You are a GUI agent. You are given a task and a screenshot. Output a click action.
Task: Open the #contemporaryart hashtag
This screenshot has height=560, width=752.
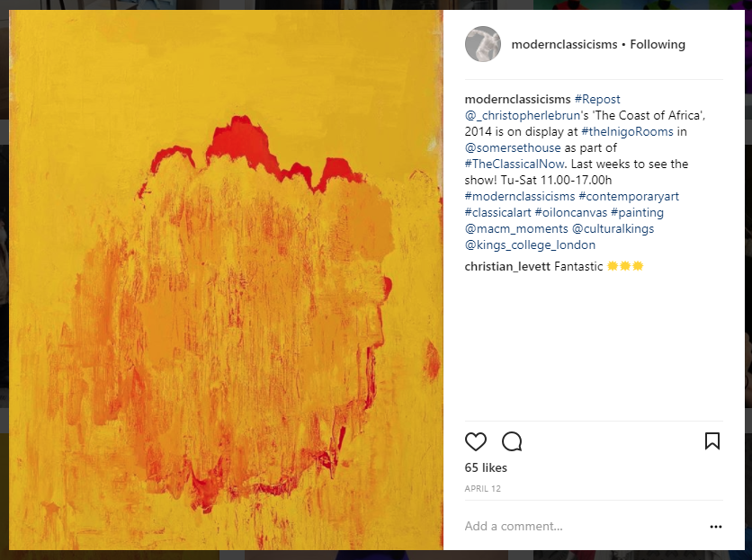[x=629, y=197]
